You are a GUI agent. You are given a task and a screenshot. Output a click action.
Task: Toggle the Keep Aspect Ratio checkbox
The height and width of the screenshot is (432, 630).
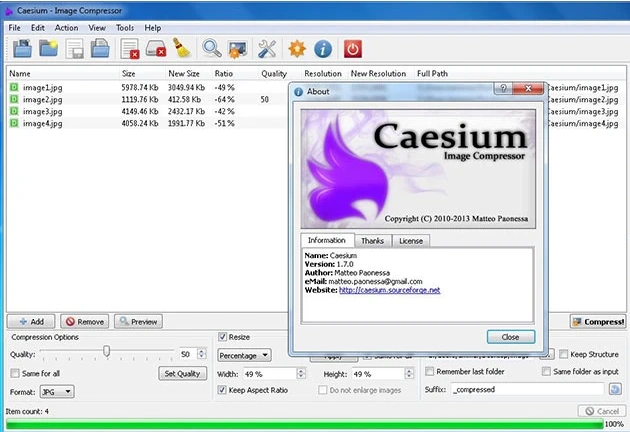[222, 390]
